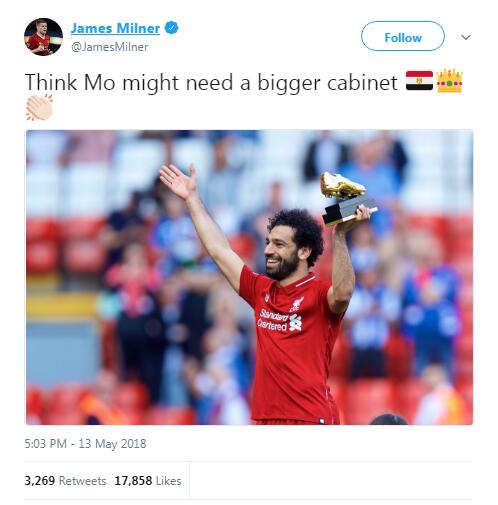Click the Follow button

402,36
